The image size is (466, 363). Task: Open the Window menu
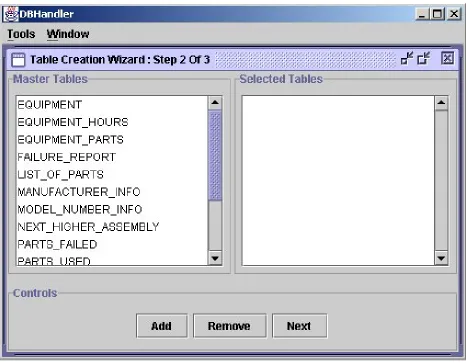point(68,34)
